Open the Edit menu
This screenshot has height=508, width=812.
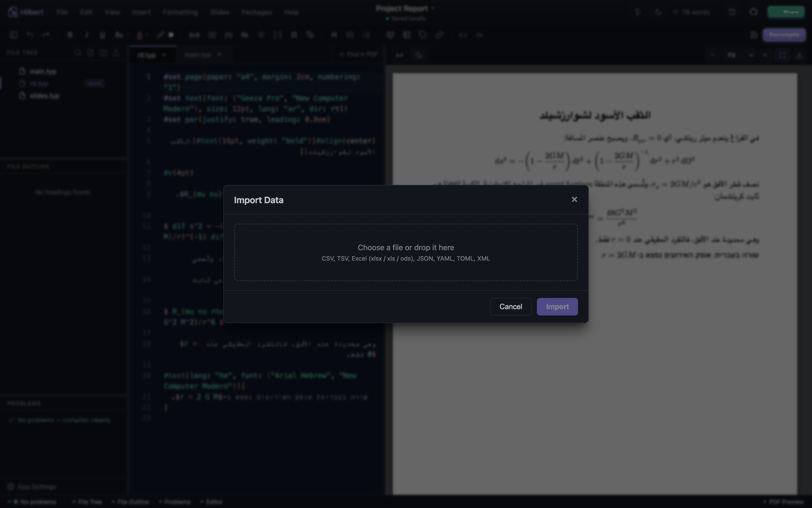86,12
